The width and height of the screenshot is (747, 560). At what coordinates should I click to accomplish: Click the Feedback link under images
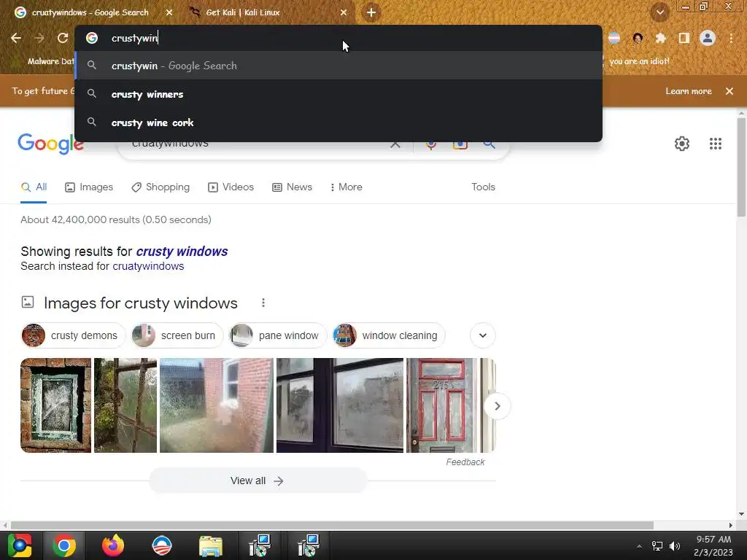point(465,462)
